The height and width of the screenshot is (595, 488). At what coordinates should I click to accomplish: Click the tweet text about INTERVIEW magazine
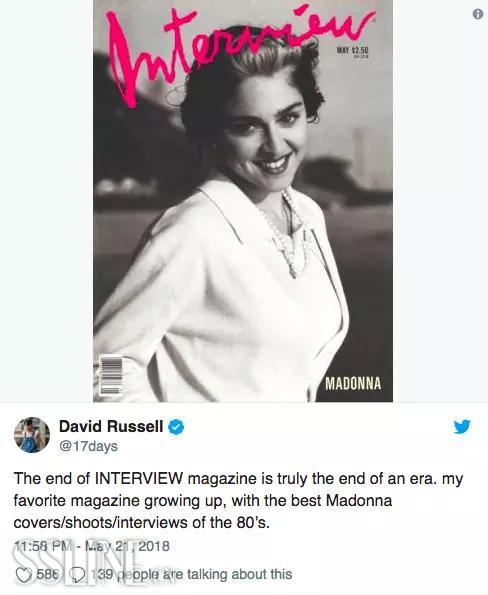click(x=238, y=501)
